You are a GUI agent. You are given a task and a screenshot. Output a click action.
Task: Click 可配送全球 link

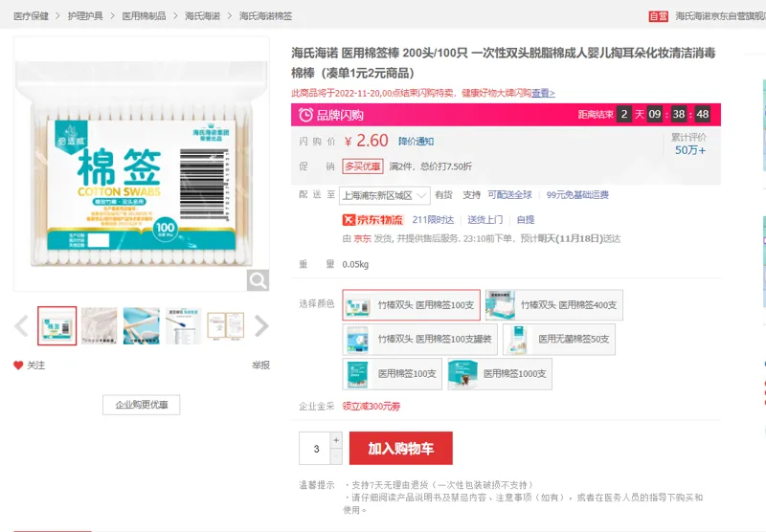coord(509,195)
